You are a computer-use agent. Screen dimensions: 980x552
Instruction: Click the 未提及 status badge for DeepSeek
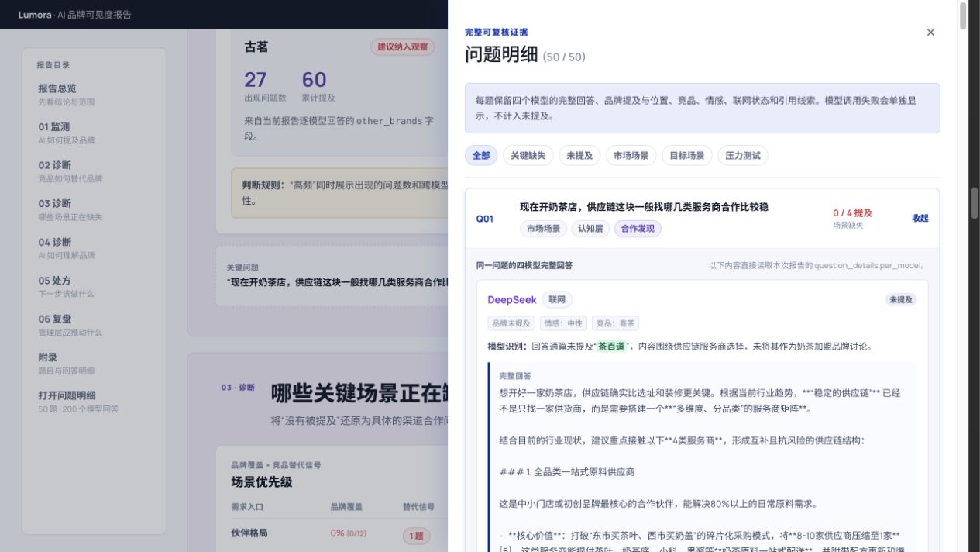[901, 299]
